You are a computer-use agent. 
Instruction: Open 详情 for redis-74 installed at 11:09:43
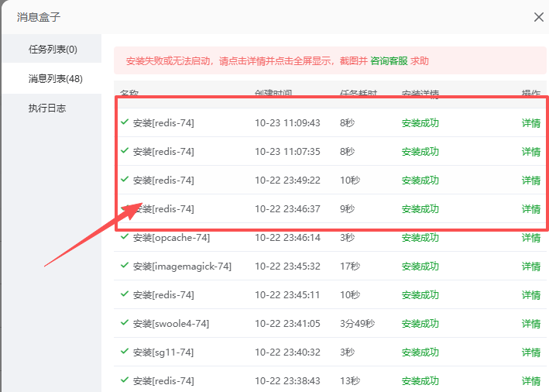pyautogui.click(x=530, y=123)
